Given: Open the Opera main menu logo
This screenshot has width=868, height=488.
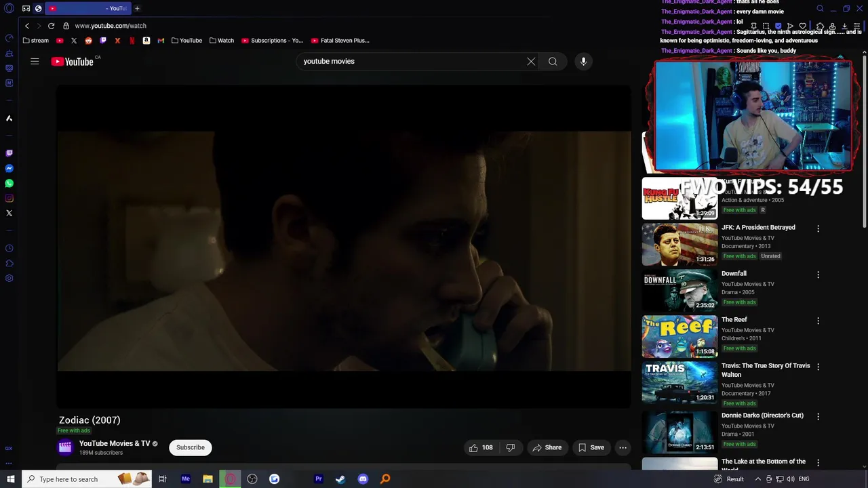Looking at the screenshot, I should click(9, 9).
